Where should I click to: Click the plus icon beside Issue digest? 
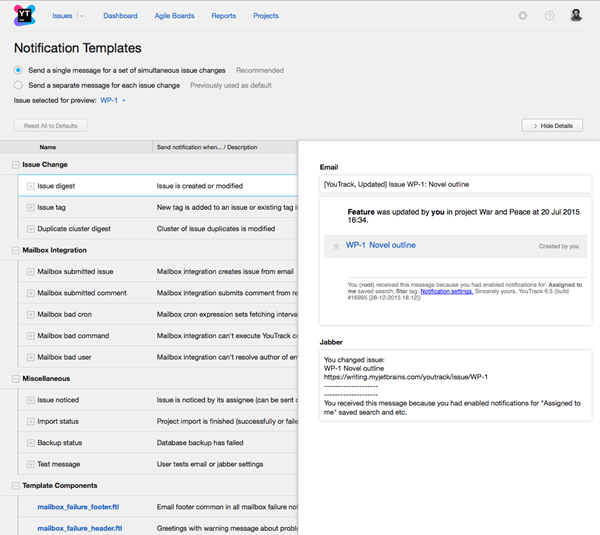30,186
